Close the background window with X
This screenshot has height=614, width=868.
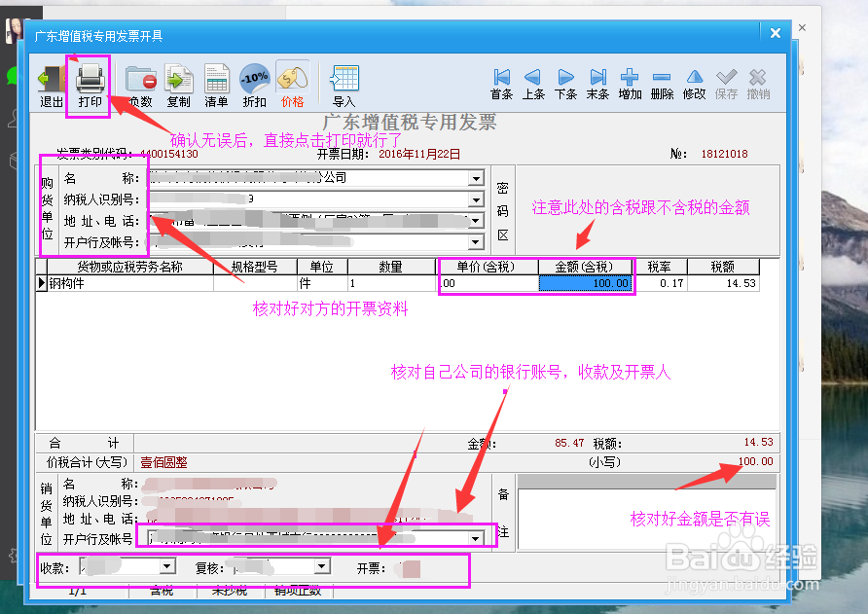(x=802, y=27)
